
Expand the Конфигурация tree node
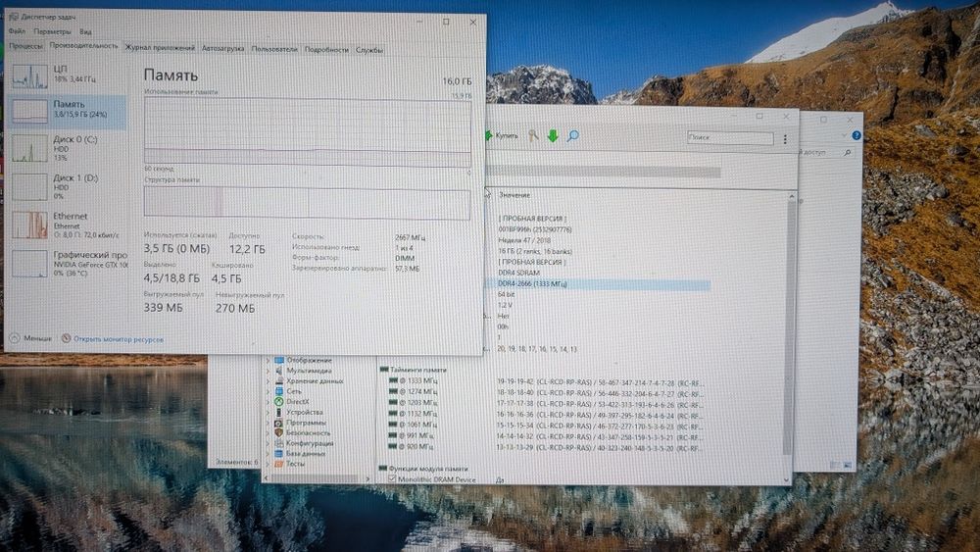[268, 443]
